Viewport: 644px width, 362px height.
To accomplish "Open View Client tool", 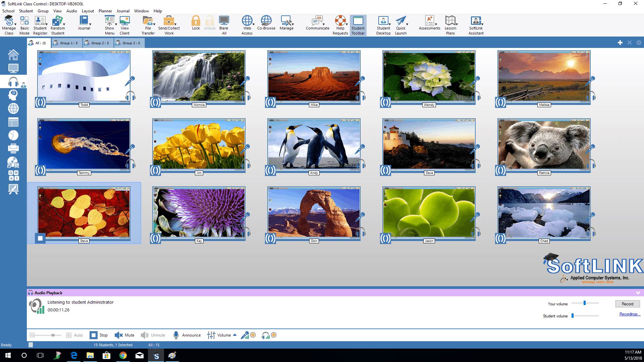I will click(124, 25).
